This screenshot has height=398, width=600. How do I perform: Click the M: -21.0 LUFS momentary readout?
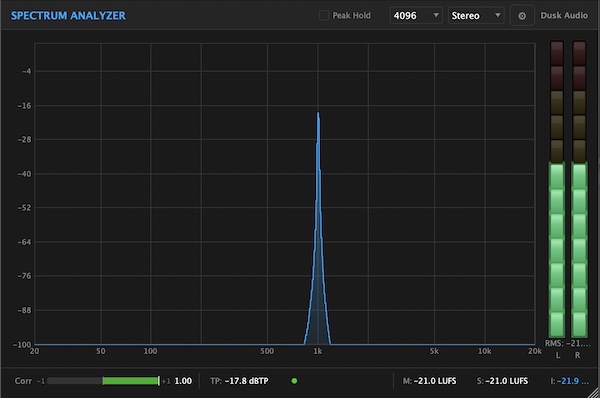[x=429, y=381]
